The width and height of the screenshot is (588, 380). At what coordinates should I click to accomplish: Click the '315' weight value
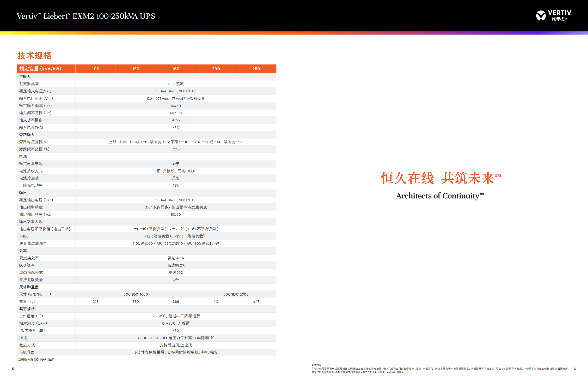click(96, 302)
